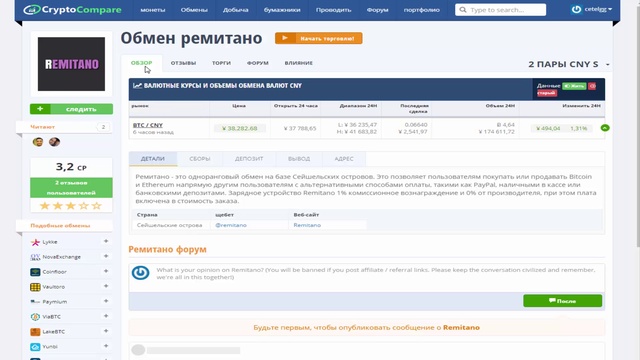This screenshot has width=640, height=360.
Task: Click the Type to search field
Action: (500, 9)
